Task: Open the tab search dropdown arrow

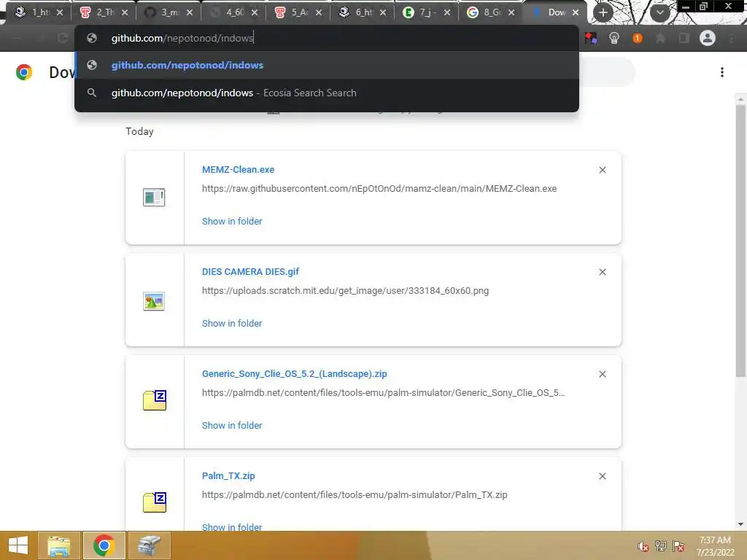Action: [659, 12]
